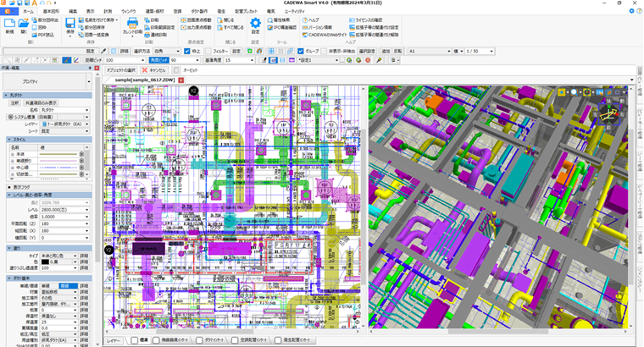This screenshot has width=644, height=347.
Task: Open the 基本図形 ribbon tab
Action: (x=52, y=10)
